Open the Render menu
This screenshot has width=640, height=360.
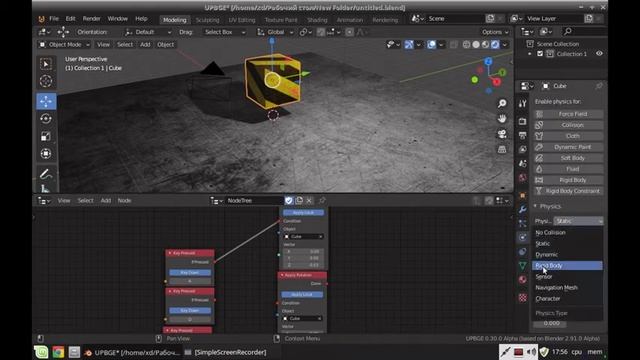click(91, 19)
